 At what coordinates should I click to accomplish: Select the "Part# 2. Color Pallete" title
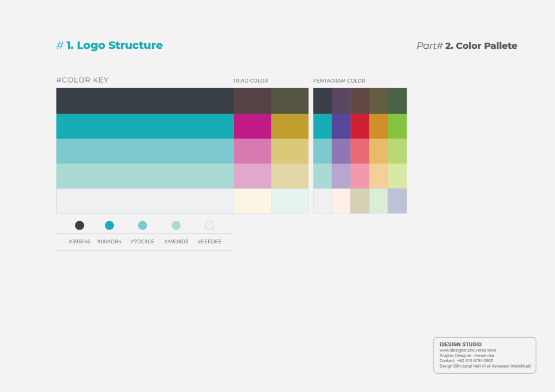467,46
